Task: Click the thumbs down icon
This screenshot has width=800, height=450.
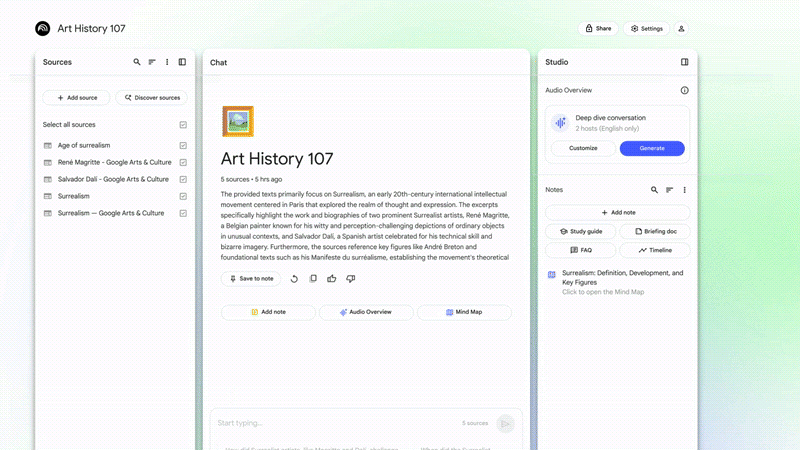Action: click(350, 279)
